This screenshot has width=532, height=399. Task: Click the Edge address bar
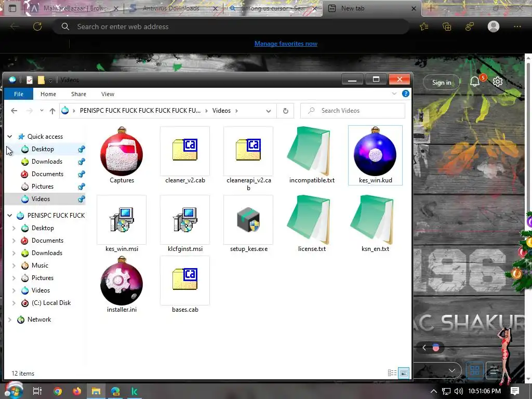click(231, 26)
